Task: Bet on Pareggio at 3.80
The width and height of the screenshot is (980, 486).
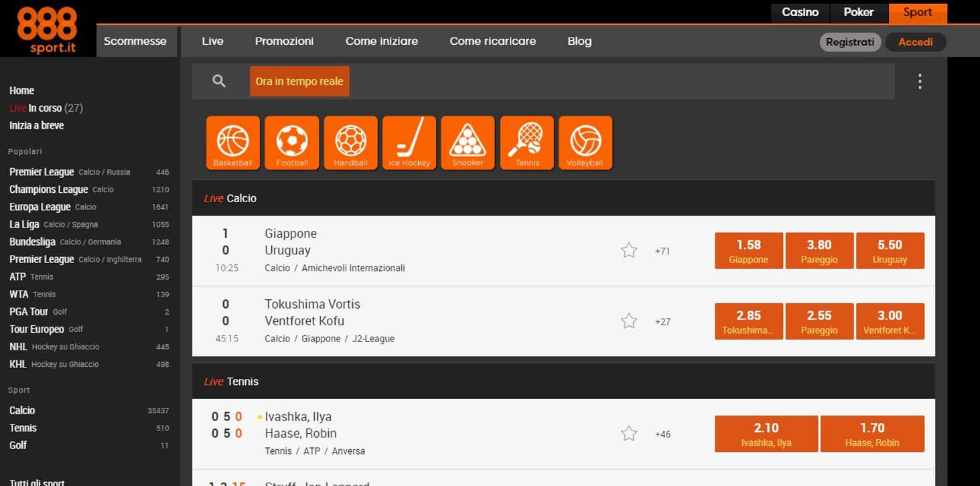Action: pos(819,251)
